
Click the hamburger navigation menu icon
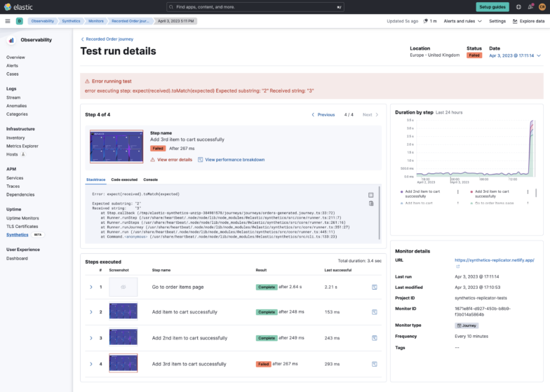pos(8,21)
